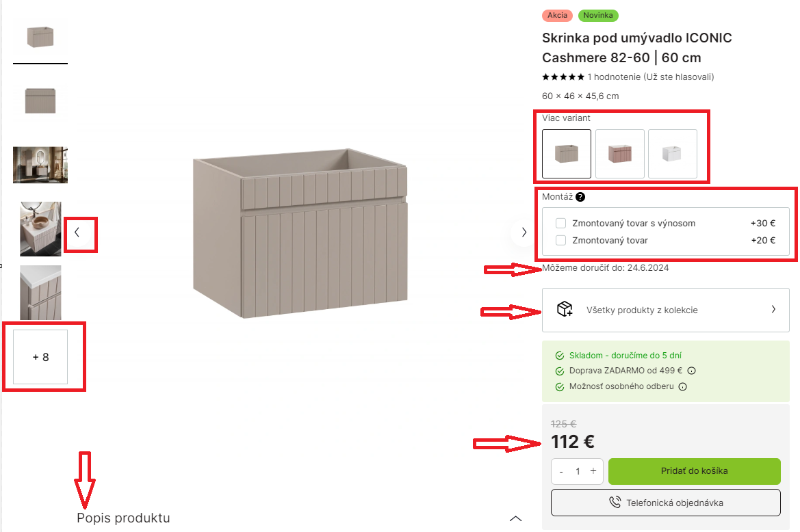Screen dimensions: 800x532
Task: Decrease quantity with minus button
Action: 561,471
